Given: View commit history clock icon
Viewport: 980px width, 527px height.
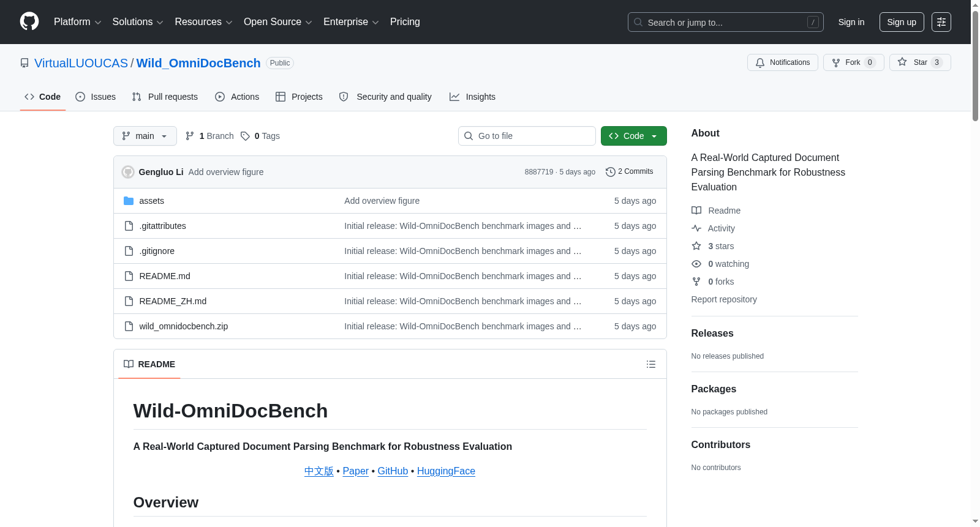Looking at the screenshot, I should click(610, 172).
